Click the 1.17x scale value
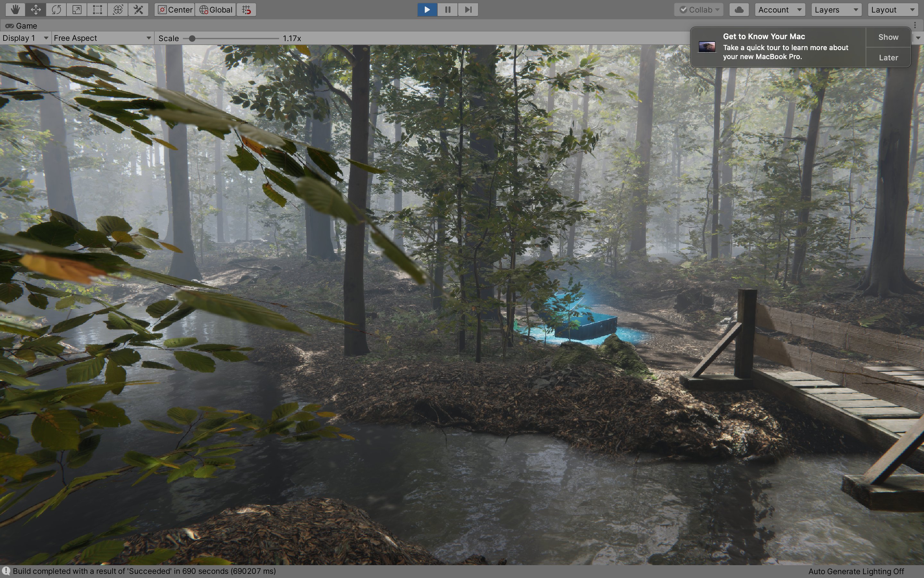Image resolution: width=924 pixels, height=578 pixels. pyautogui.click(x=292, y=38)
